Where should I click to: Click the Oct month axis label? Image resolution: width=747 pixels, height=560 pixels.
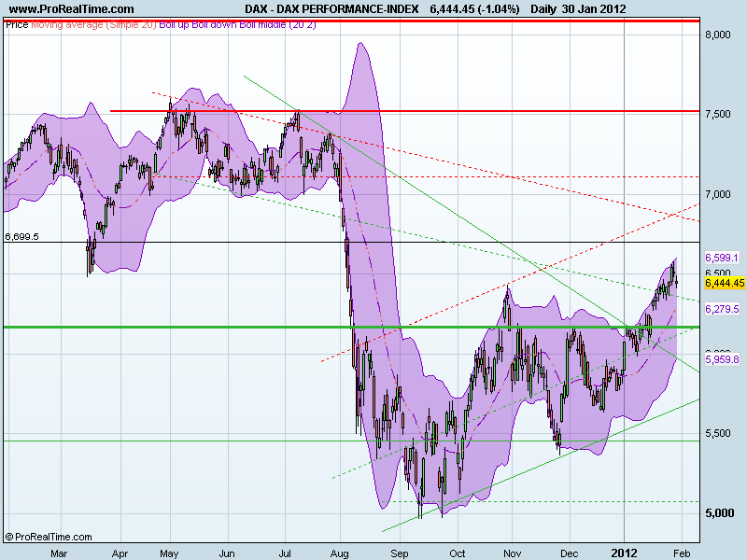[458, 553]
